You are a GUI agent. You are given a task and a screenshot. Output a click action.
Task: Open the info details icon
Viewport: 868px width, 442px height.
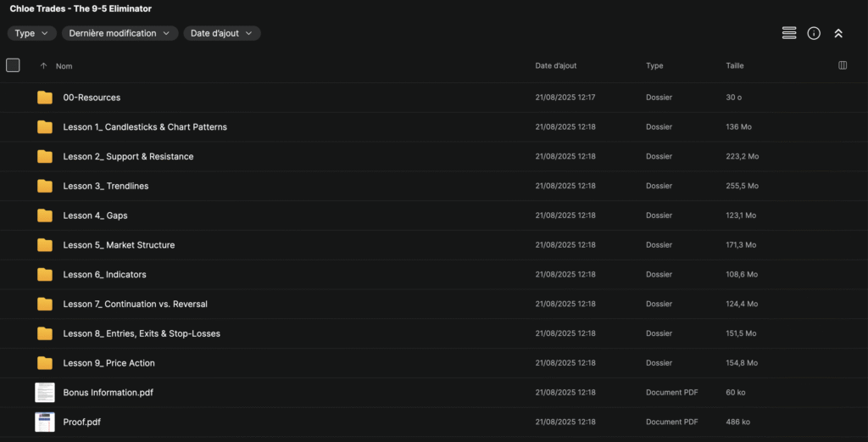click(x=814, y=33)
